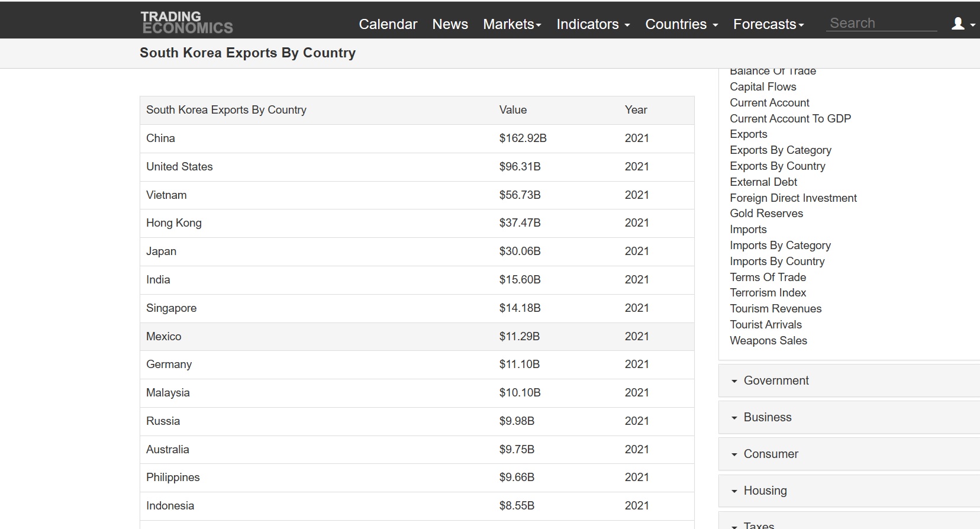Screen dimensions: 980x529
Task: Click Vietnam in the table
Action: pyautogui.click(x=166, y=195)
